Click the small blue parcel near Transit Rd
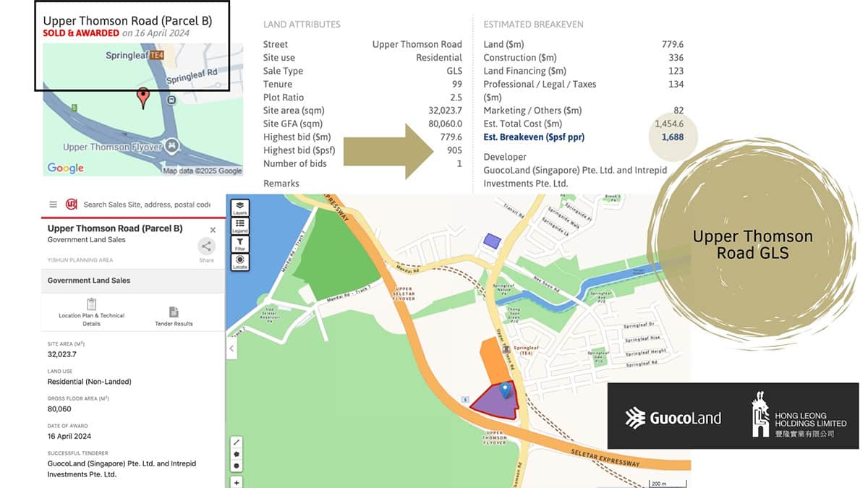The height and width of the screenshot is (488, 868). [492, 241]
